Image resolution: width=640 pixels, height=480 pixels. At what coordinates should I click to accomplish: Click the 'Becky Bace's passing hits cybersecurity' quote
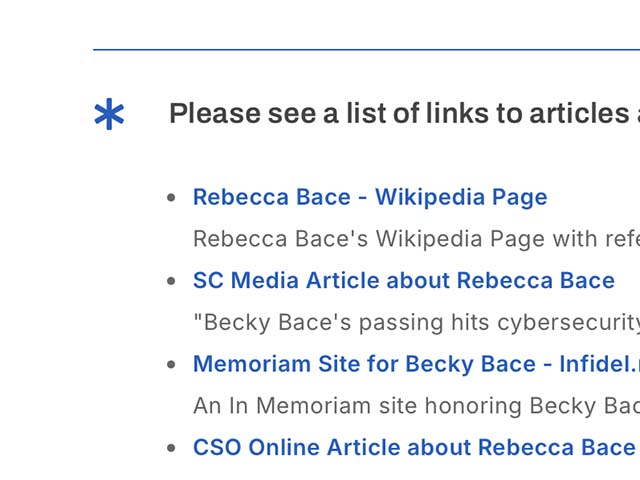click(415, 323)
